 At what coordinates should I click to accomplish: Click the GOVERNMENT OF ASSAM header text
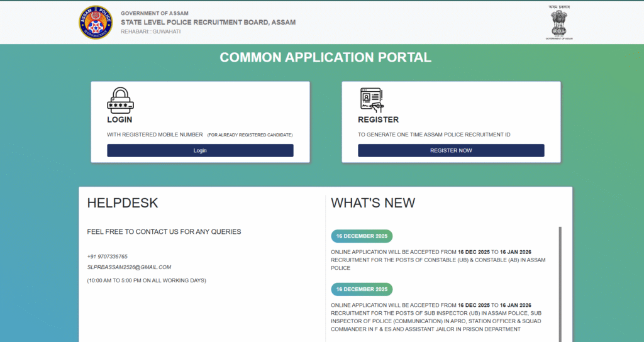pos(154,13)
